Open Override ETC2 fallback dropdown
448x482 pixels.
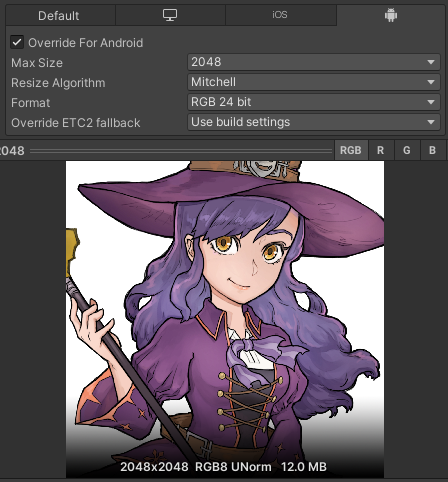pos(314,122)
